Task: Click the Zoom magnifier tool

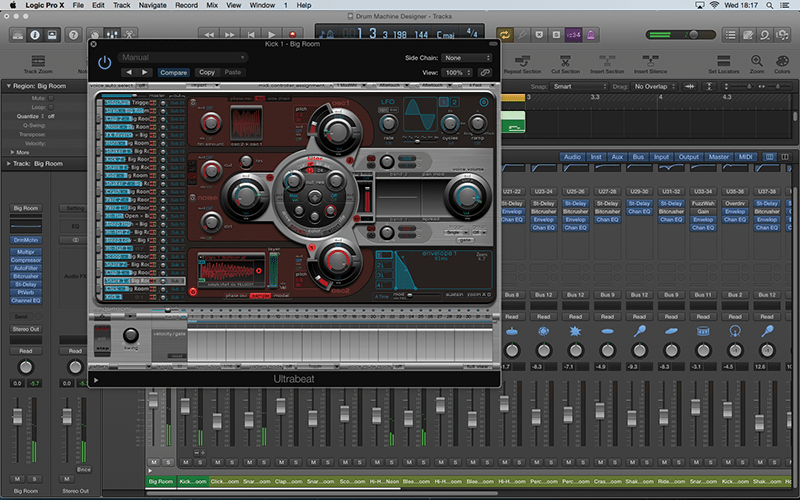Action: point(757,64)
